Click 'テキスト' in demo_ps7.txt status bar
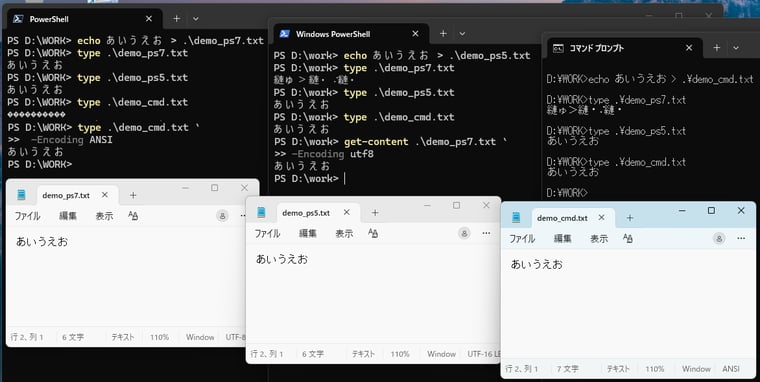 (123, 337)
